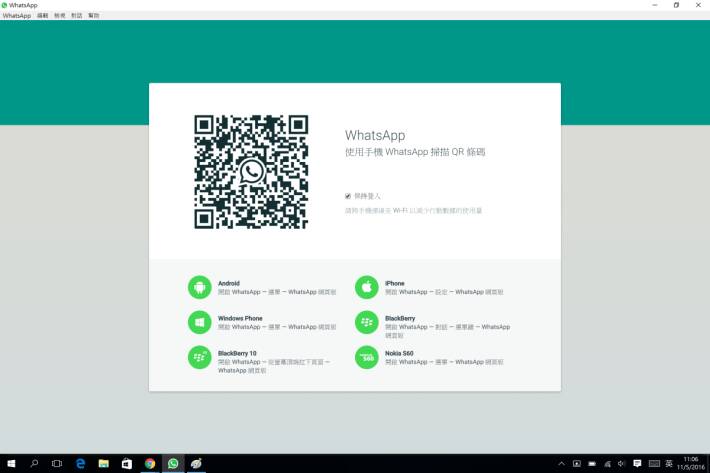Open the 檢視 (View) menu
This screenshot has width=710, height=473.
[x=60, y=15]
